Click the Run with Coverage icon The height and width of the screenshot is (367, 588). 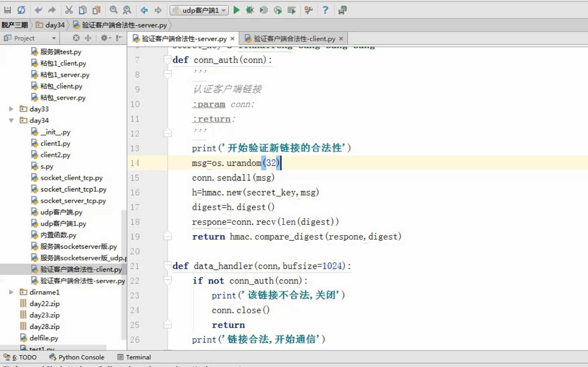tap(264, 10)
